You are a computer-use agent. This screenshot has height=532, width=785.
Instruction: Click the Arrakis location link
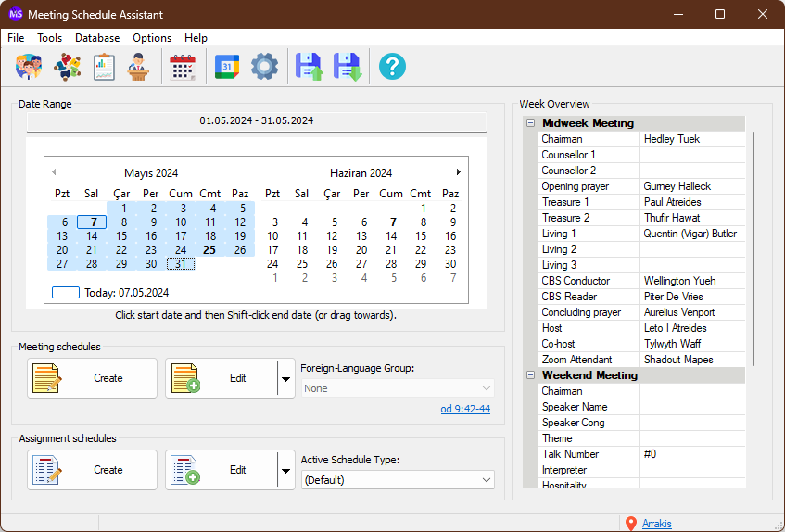tap(656, 524)
